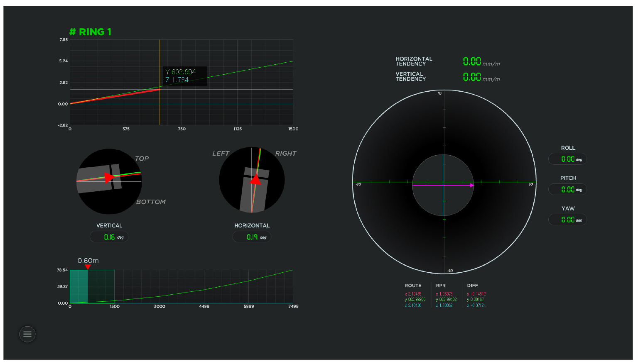638x364 pixels.
Task: Click the # RING 1 heading
Action: pyautogui.click(x=90, y=32)
